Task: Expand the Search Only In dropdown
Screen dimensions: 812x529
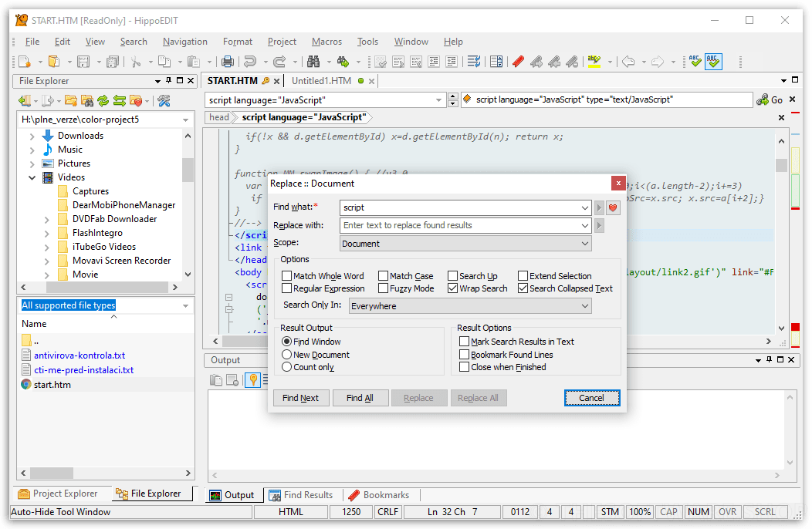Action: pyautogui.click(x=470, y=306)
